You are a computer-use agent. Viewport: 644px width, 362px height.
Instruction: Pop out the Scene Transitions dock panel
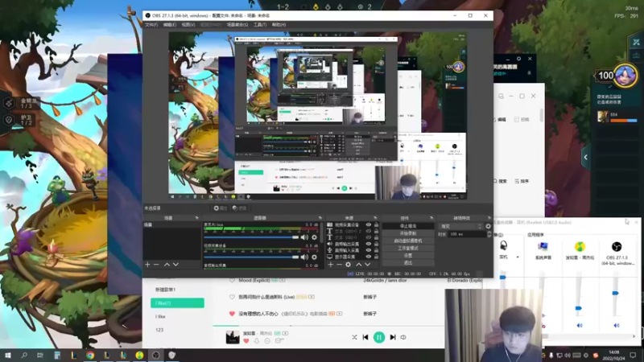(489, 218)
